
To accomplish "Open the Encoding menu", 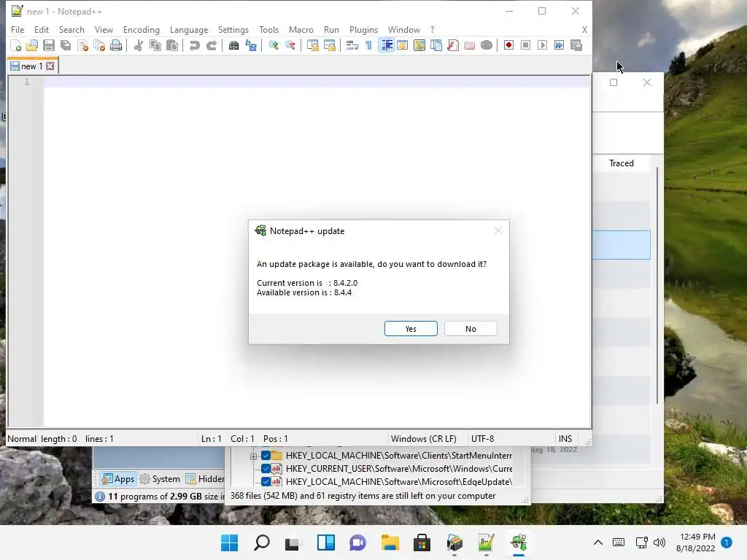I will (x=141, y=29).
